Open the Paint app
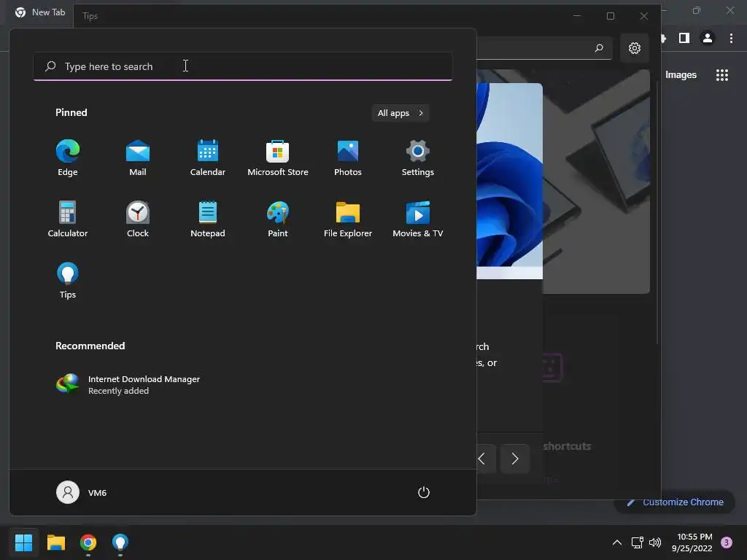Viewport: 747px width, 560px height. click(x=278, y=219)
